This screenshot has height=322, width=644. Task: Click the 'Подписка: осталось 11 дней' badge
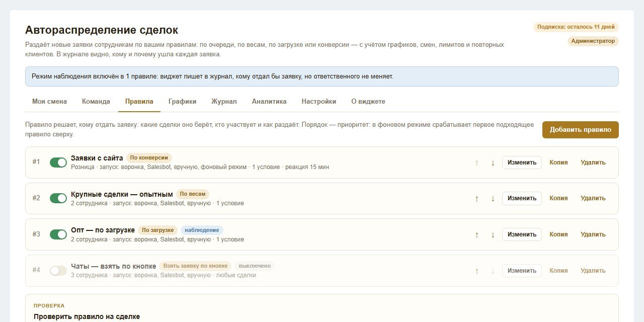click(576, 27)
